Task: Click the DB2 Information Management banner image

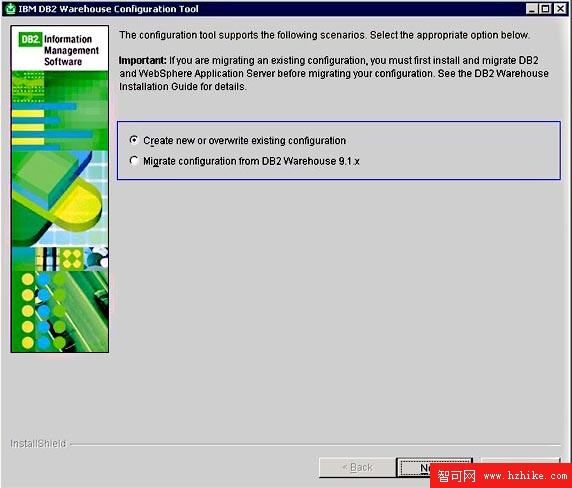Action: 60,189
